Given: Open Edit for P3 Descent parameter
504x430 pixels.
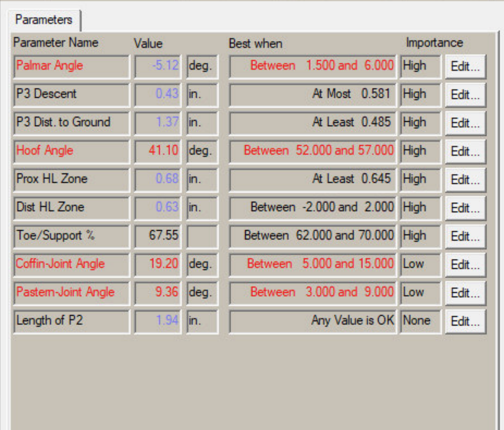Looking at the screenshot, I should 465,95.
